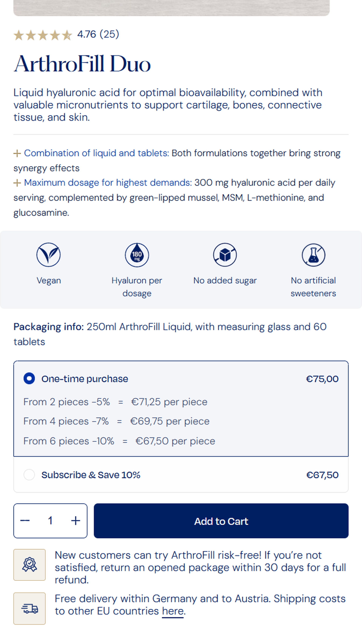Open the 4.76 (25) reviews count

point(98,34)
